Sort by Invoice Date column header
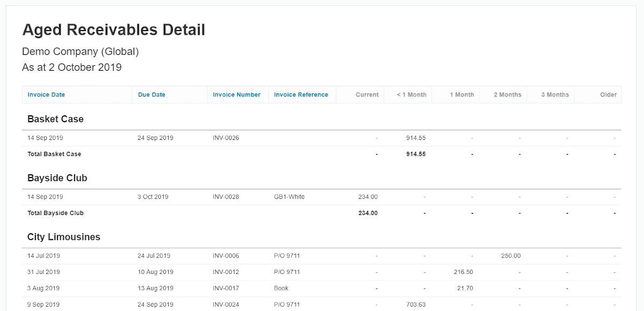The image size is (644, 311). [46, 94]
